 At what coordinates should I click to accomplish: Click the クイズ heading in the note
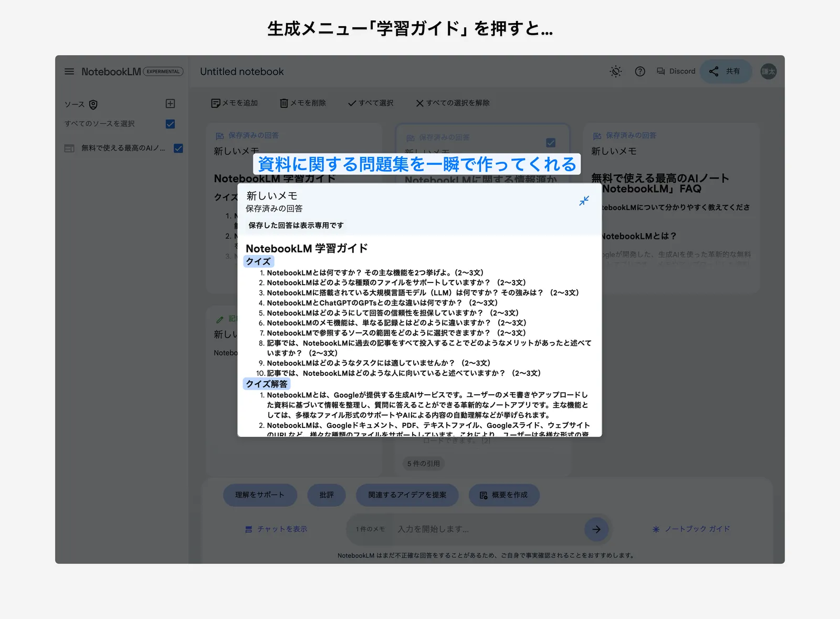[258, 261]
